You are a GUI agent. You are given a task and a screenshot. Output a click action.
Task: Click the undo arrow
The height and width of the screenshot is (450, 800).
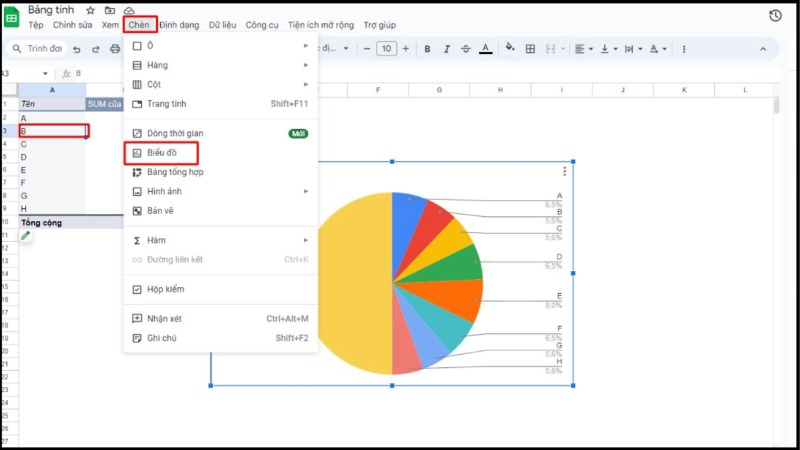77,49
